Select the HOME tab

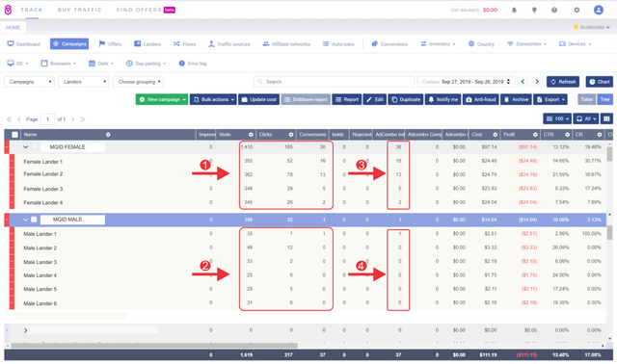tap(13, 28)
